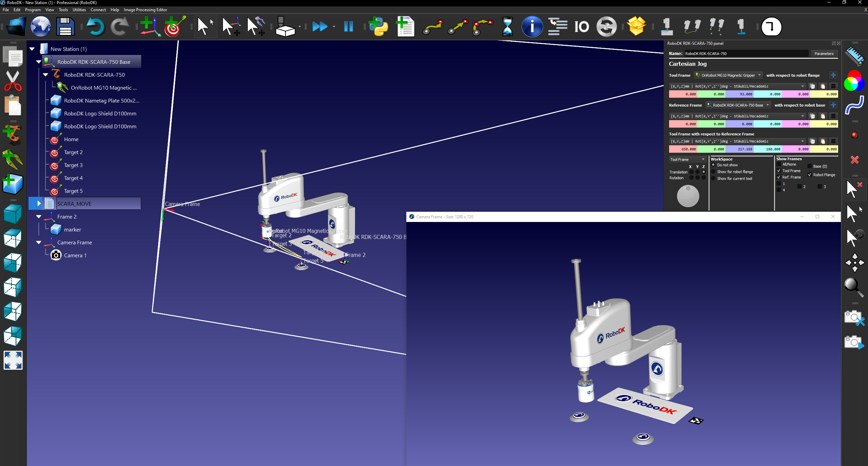Click the Add target icon
868x466 pixels.
click(174, 26)
